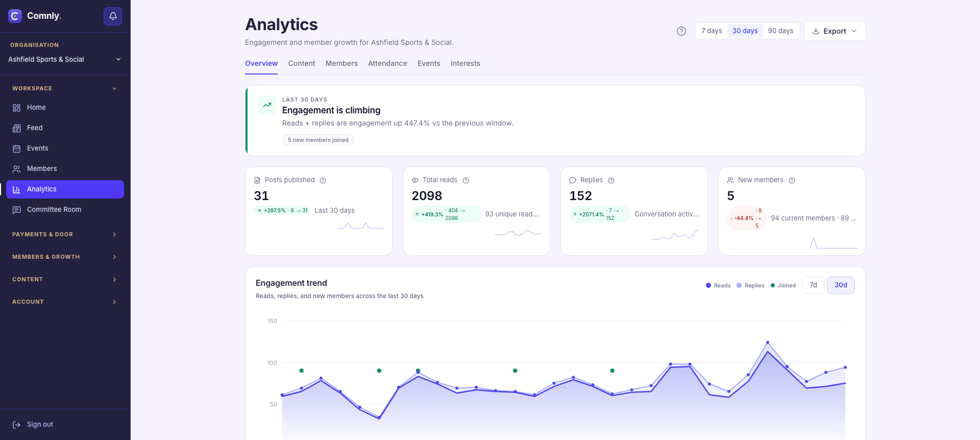Click the +419.3% change badge

pyautogui.click(x=446, y=214)
